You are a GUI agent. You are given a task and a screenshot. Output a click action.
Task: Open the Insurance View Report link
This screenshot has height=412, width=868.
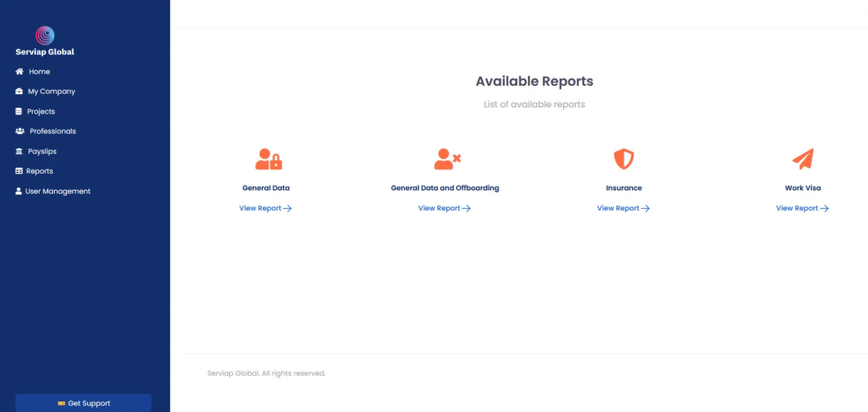point(623,208)
